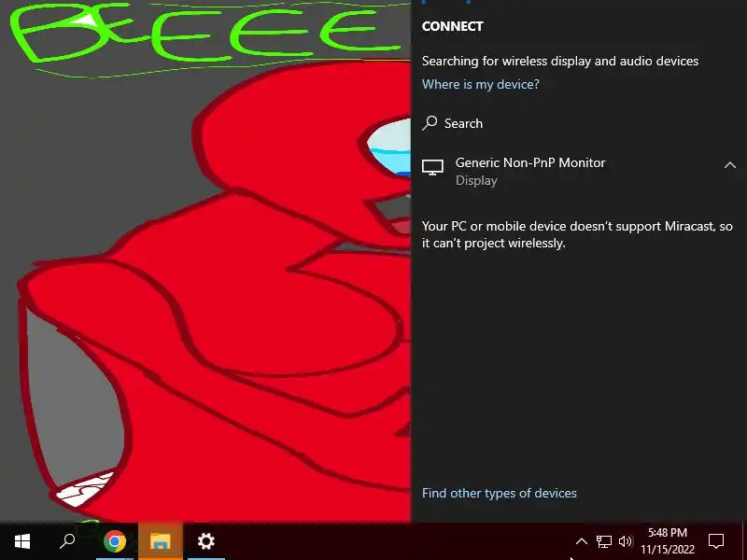Click the monitor display icon
The height and width of the screenshot is (560, 747).
pos(432,167)
